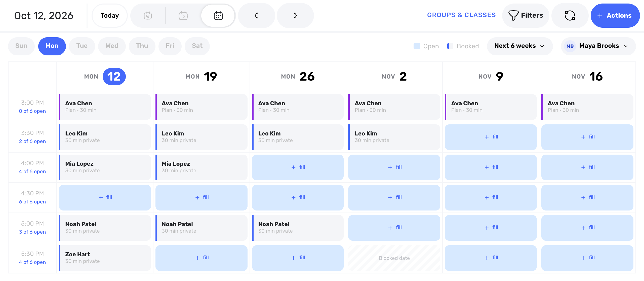Click the MB avatar badge
Viewport: 644px width, 281px height.
(x=570, y=46)
